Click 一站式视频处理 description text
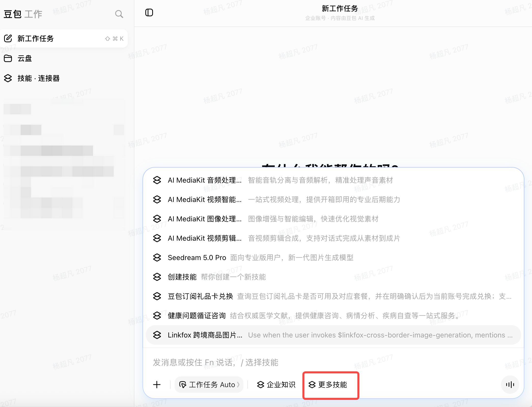This screenshot has height=407, width=532. pyautogui.click(x=324, y=199)
